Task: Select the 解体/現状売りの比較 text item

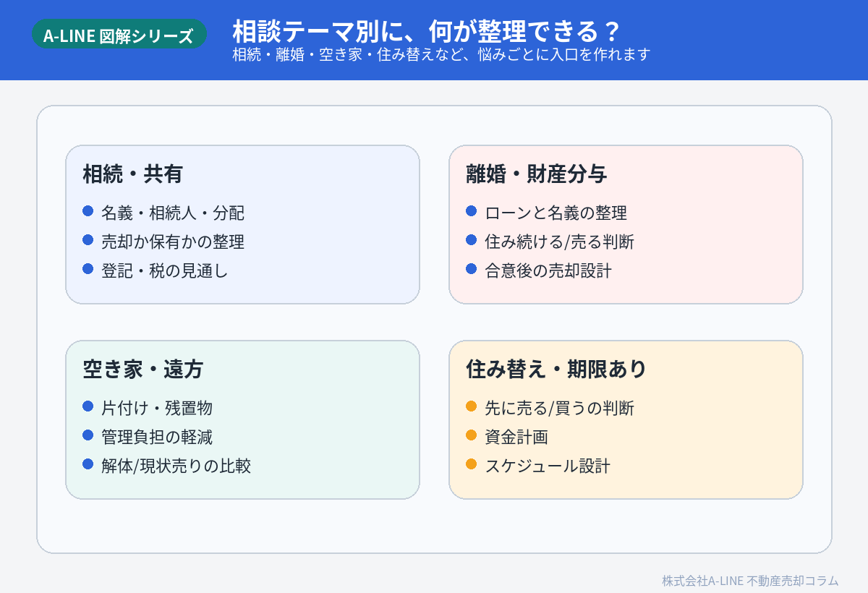Action: [x=176, y=466]
